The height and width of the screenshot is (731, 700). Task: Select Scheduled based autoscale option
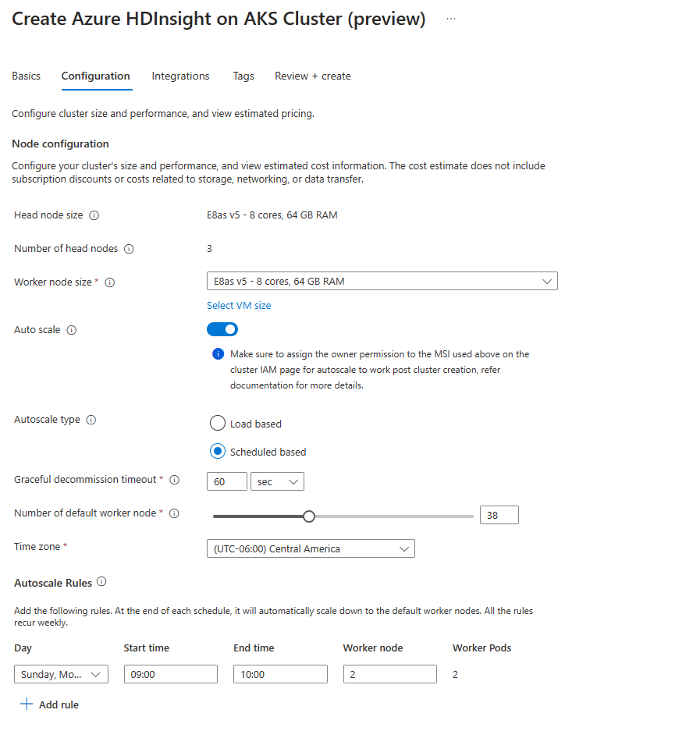[x=217, y=451]
